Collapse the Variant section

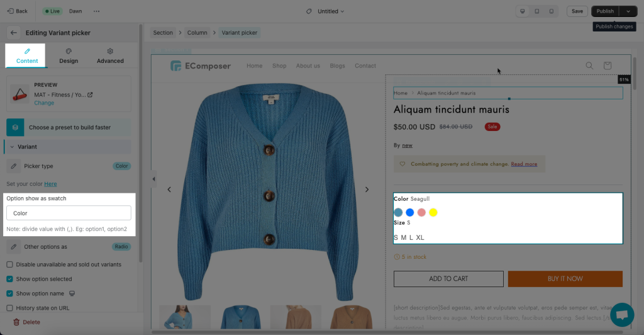(x=68, y=147)
